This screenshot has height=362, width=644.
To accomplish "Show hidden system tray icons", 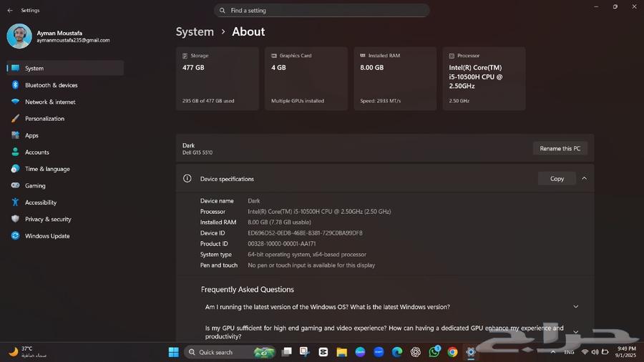I will 553,352.
